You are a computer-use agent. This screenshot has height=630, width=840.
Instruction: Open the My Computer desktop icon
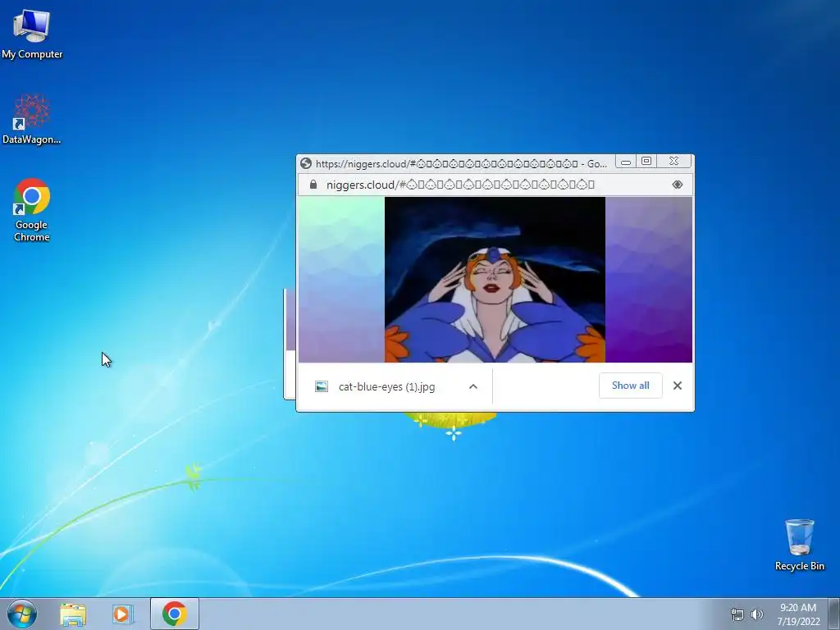coord(32,34)
